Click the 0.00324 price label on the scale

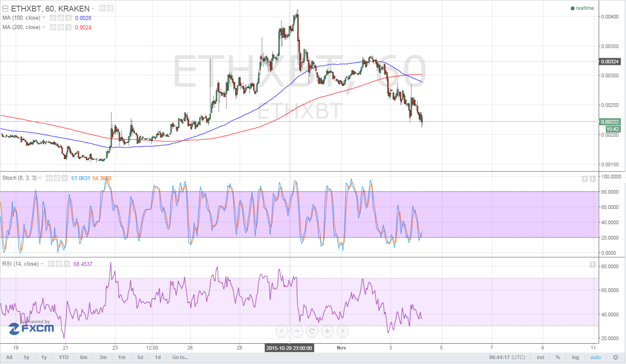tap(610, 62)
